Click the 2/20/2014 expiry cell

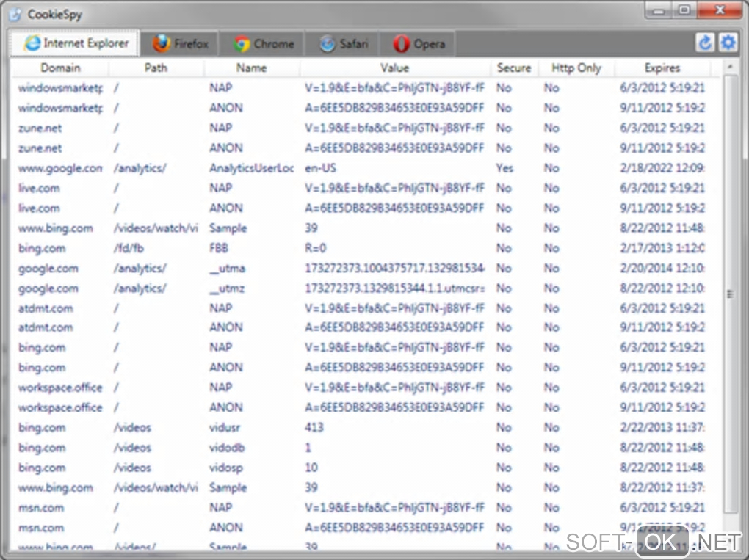(662, 269)
